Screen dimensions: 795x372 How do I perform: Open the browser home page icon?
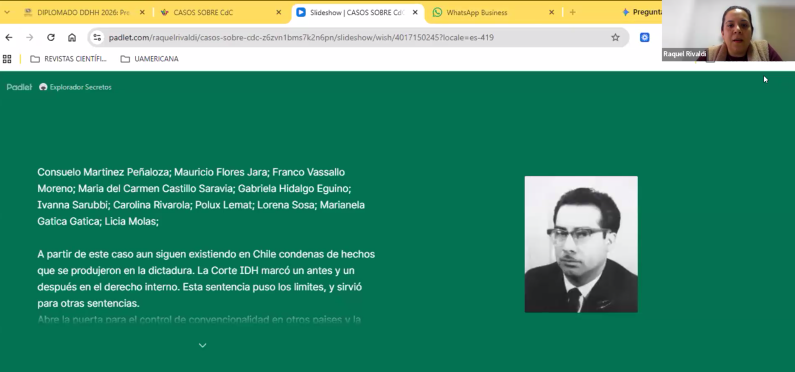72,38
